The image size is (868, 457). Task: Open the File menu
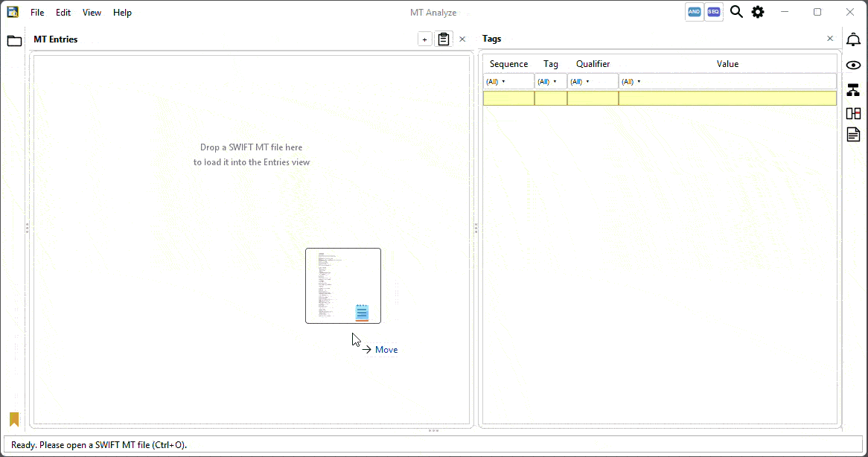tap(37, 12)
